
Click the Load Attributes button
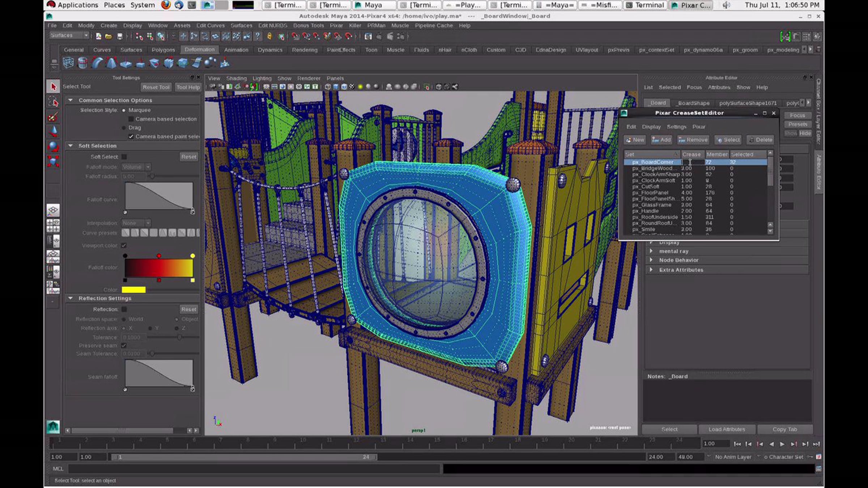point(727,429)
